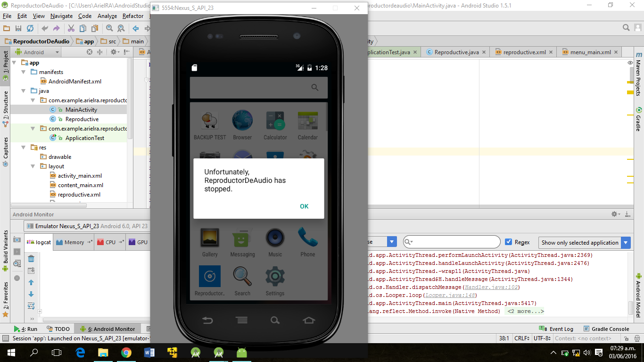Viewport: 644px width, 362px height.
Task: Switch to Reproductive.java editor tab
Action: pyautogui.click(x=456, y=52)
